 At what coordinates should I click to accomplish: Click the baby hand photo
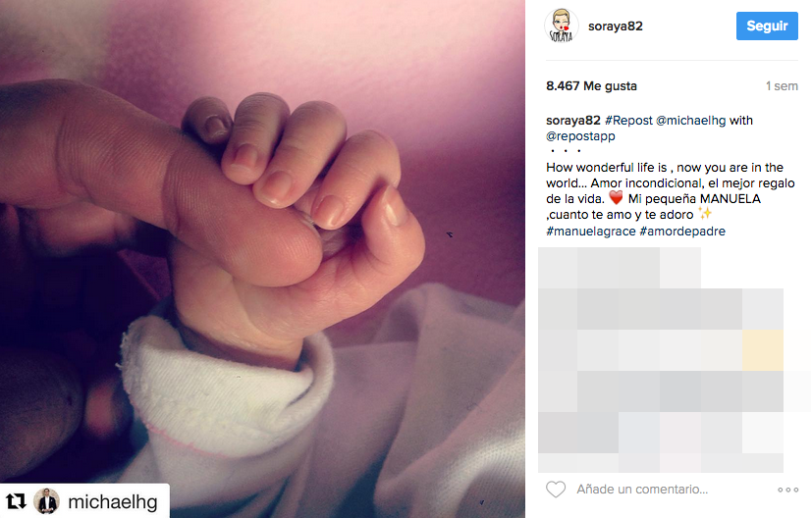point(262,259)
